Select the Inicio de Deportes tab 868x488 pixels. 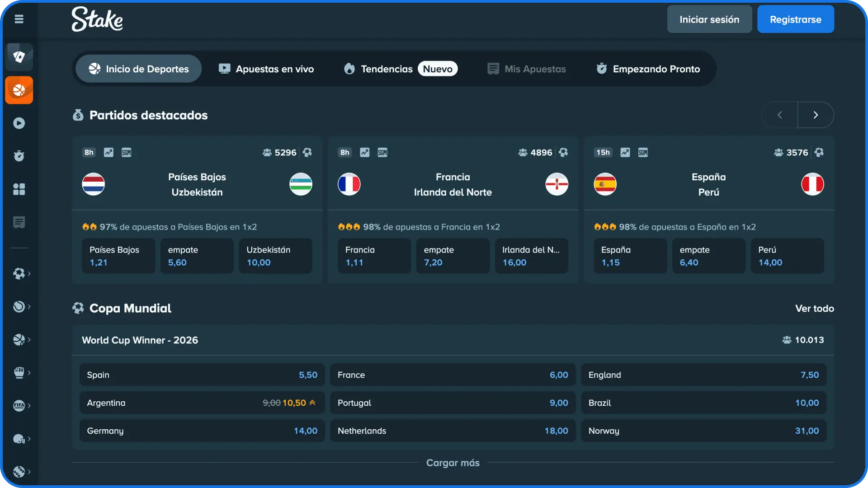pos(139,69)
